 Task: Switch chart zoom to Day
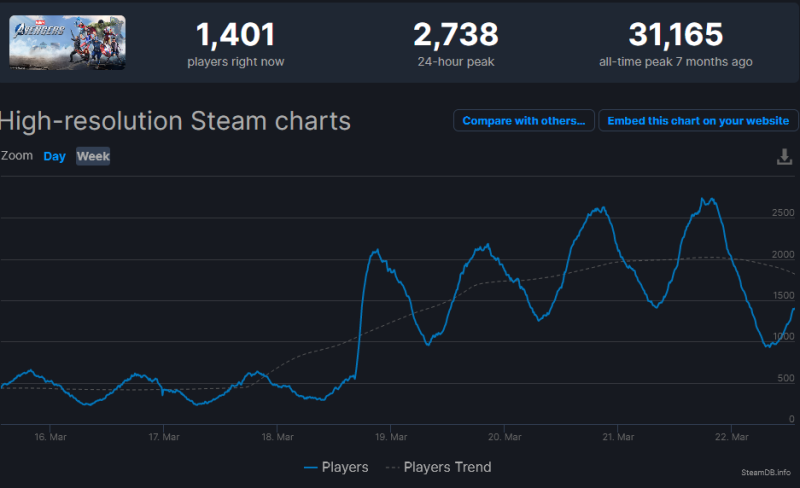[55, 156]
